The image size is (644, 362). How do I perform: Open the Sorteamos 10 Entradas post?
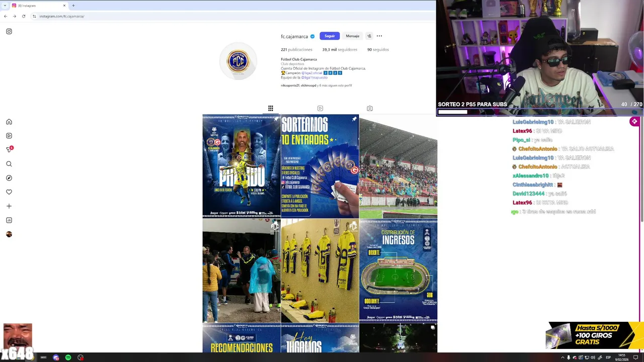(x=320, y=166)
